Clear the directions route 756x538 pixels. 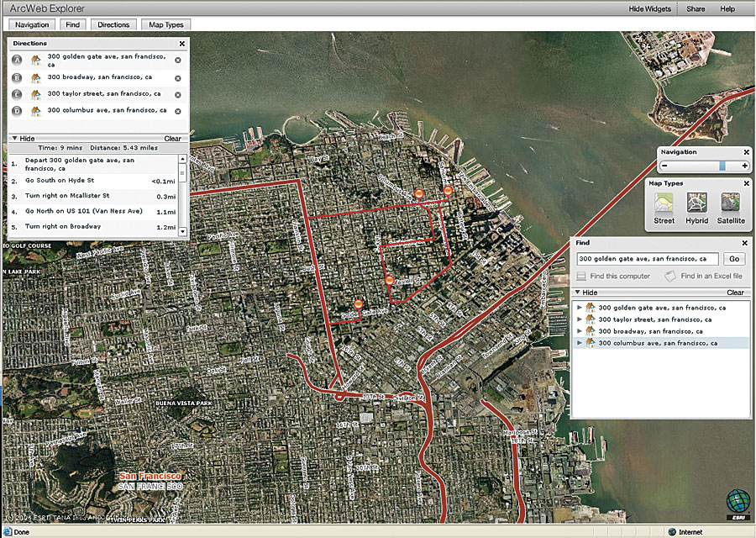(x=172, y=139)
